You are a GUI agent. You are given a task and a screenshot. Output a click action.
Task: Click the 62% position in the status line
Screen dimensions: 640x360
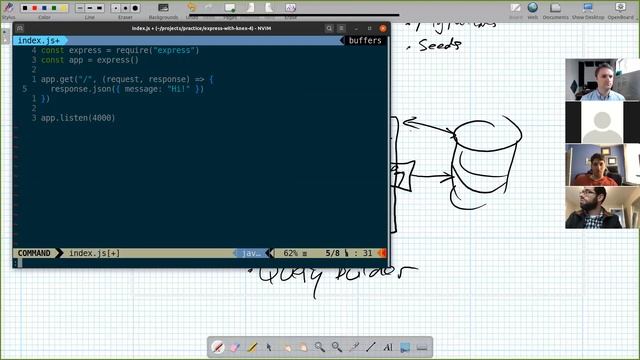pos(290,253)
